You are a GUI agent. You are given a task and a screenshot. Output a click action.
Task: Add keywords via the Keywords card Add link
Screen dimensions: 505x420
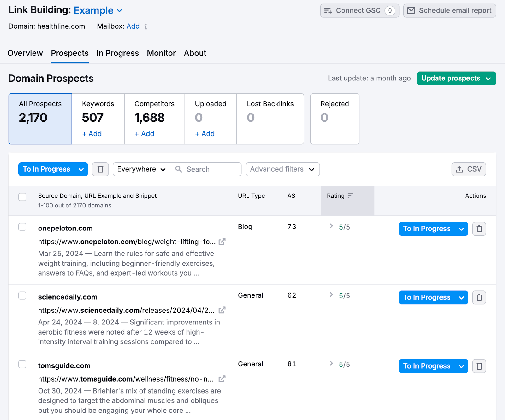(x=92, y=134)
